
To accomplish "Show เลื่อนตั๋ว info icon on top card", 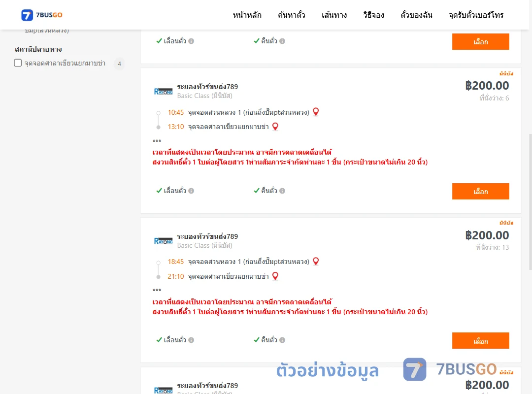I will [x=191, y=41].
